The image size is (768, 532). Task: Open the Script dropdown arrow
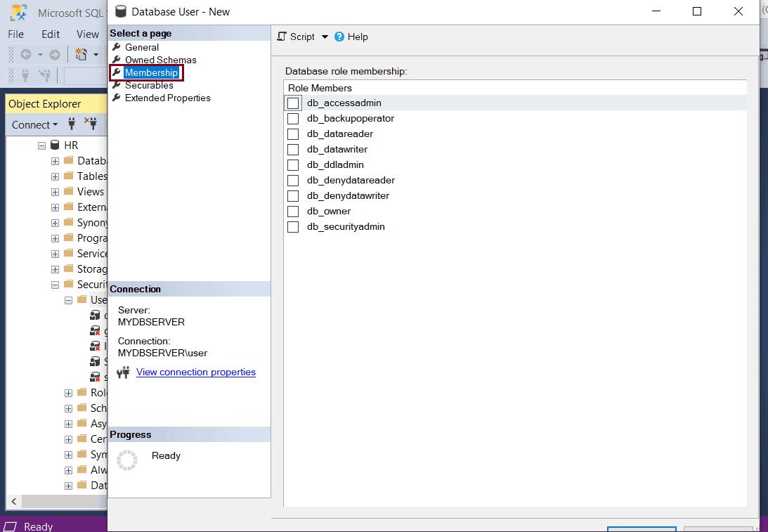[x=323, y=37]
